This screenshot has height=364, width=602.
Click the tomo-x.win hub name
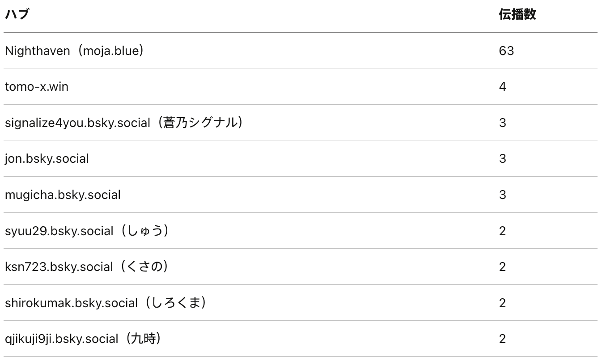pyautogui.click(x=37, y=87)
